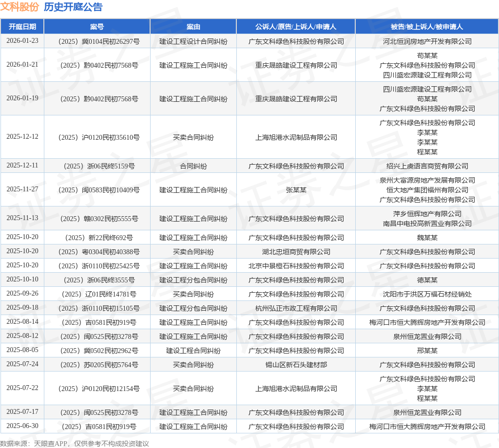Click the 合同纠纷 cause cell
Image resolution: width=499 pixels, height=448 pixels.
[193, 166]
